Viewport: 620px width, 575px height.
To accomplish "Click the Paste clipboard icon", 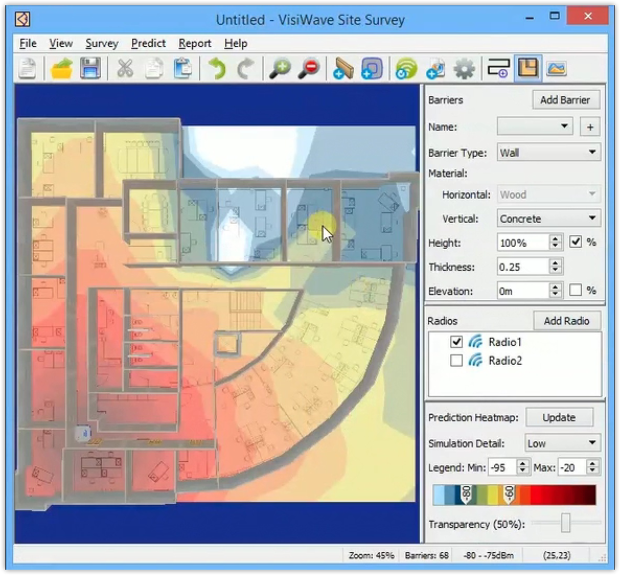I will tap(183, 68).
